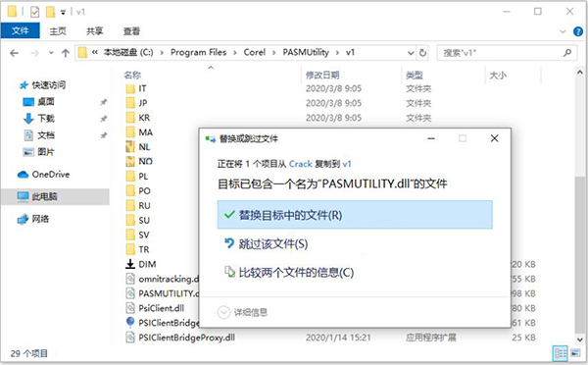This screenshot has height=365, width=588.
Task: Switch to the 共享 ribbon tab
Action: point(94,31)
